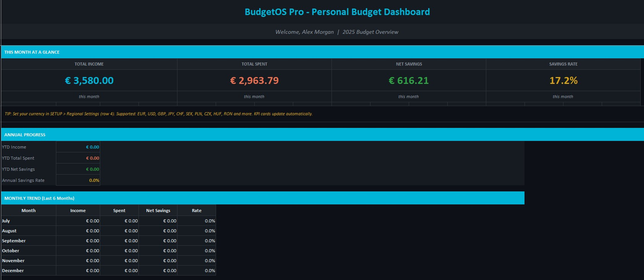Select the December Rate cell

pyautogui.click(x=196, y=270)
